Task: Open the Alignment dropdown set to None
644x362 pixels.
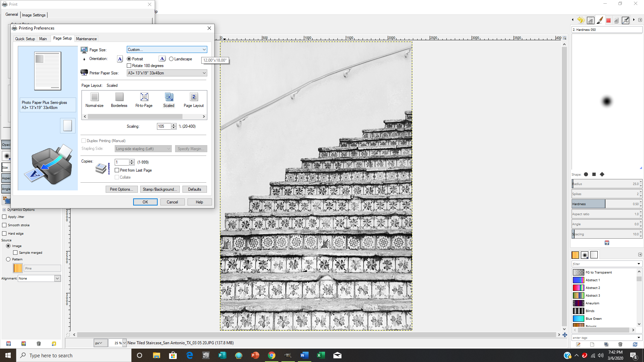Action: 39,279
